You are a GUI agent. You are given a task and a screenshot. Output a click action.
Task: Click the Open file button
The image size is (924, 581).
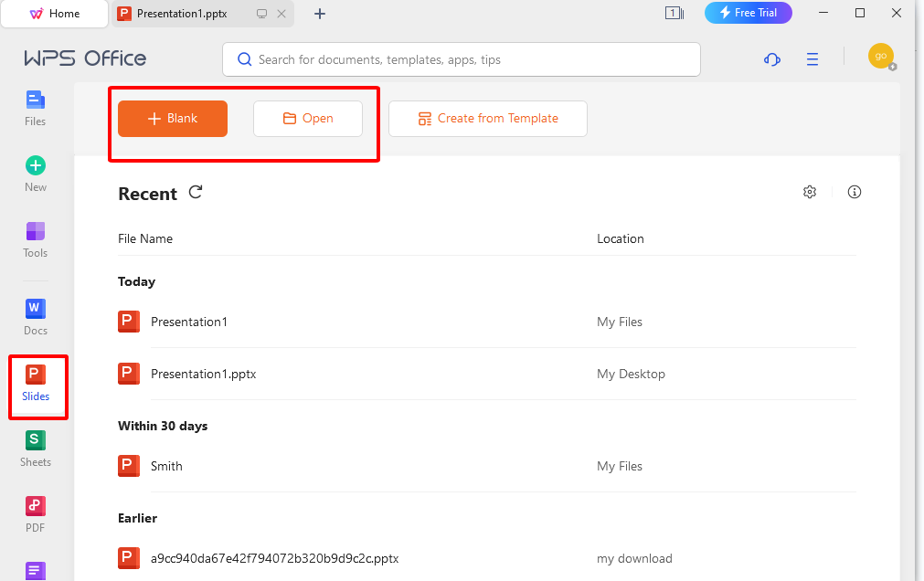[308, 119]
